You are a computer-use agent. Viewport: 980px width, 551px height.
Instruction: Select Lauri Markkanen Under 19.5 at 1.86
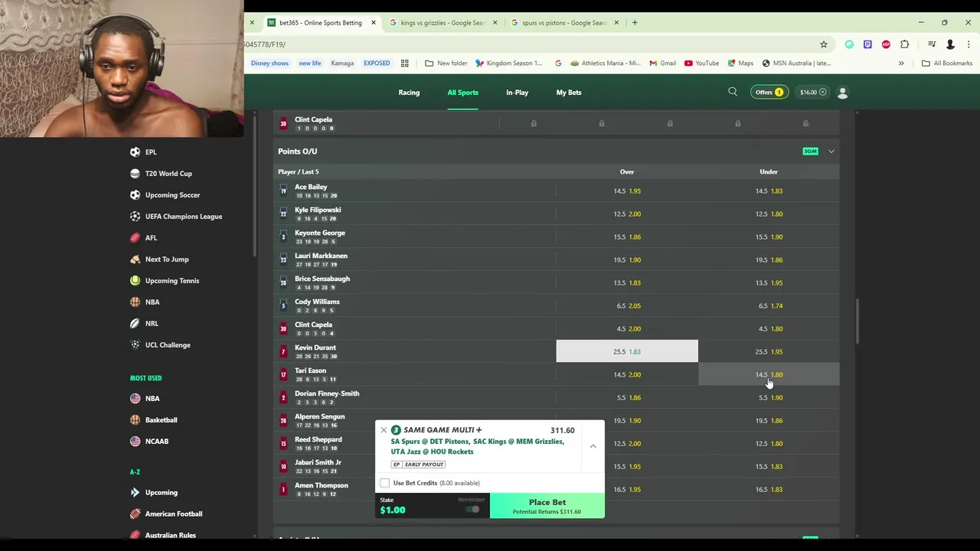coord(769,260)
